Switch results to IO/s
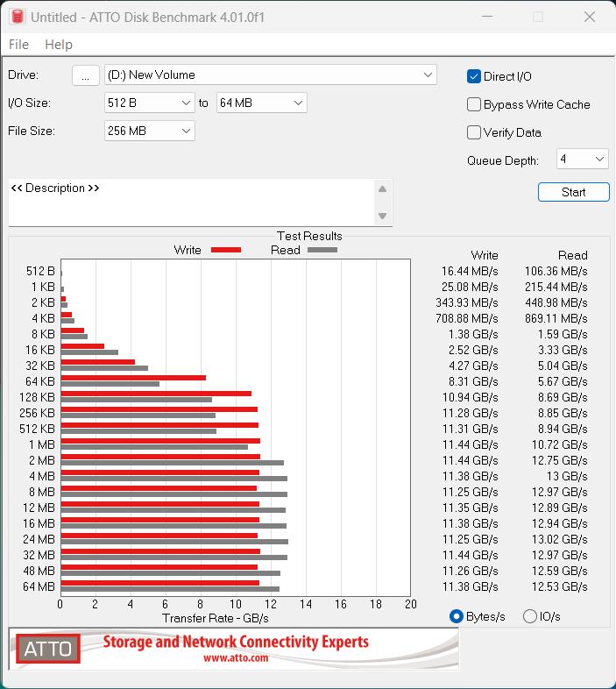The image size is (616, 689). click(x=529, y=616)
